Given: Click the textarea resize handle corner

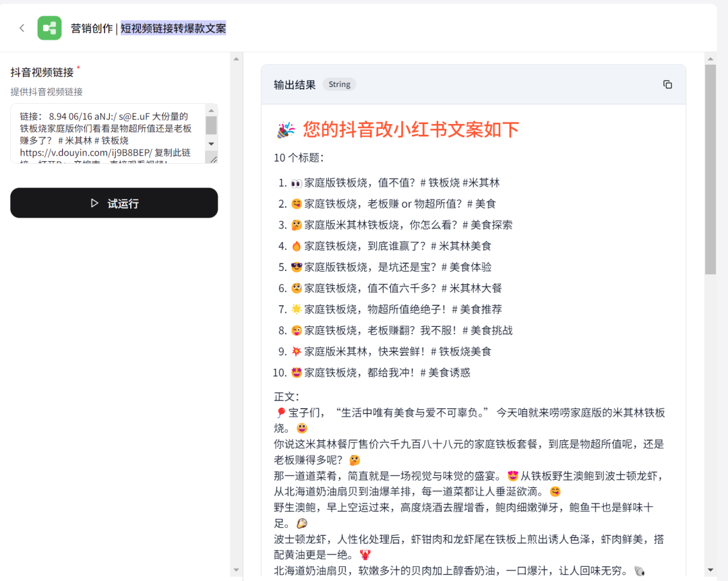Looking at the screenshot, I should coord(214,159).
